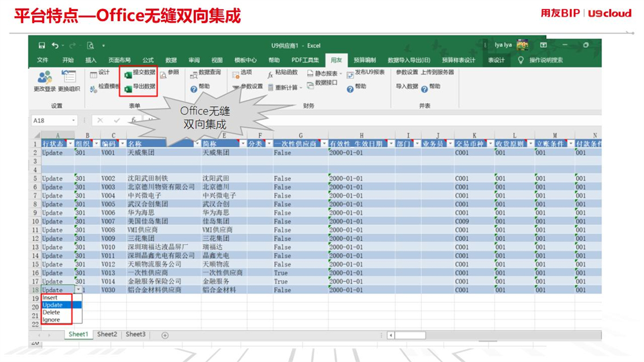Click the Undo arrow icon
Screen dimensions: 644x362
(x=55, y=45)
